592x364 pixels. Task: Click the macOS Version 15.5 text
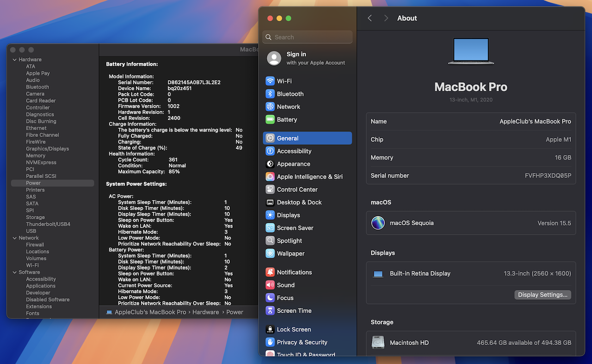click(x=554, y=223)
